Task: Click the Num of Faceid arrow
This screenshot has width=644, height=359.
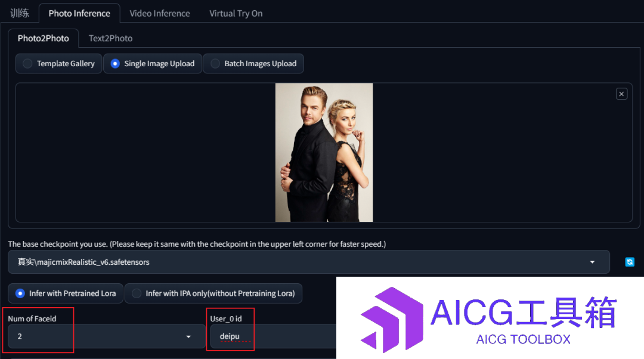Action: (188, 336)
